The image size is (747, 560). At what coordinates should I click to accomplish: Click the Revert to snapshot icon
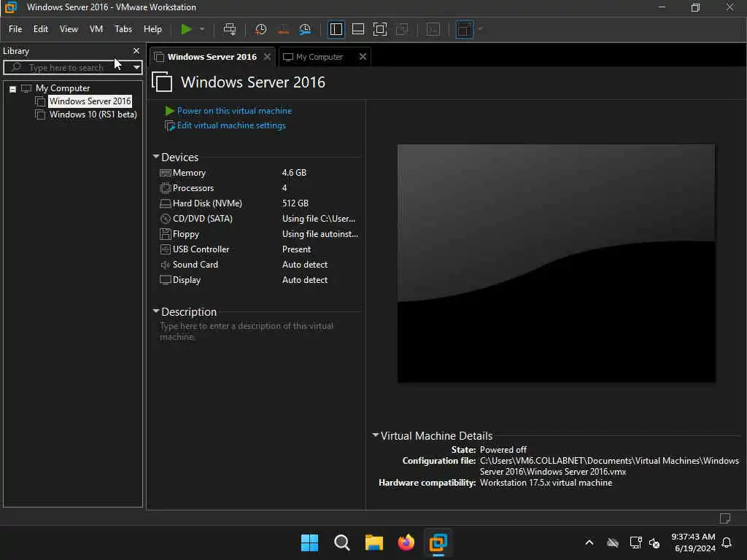[x=283, y=29]
